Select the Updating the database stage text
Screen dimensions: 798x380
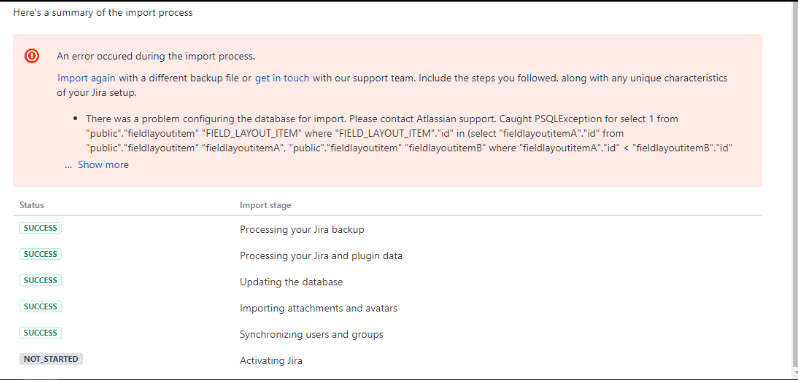(x=291, y=282)
